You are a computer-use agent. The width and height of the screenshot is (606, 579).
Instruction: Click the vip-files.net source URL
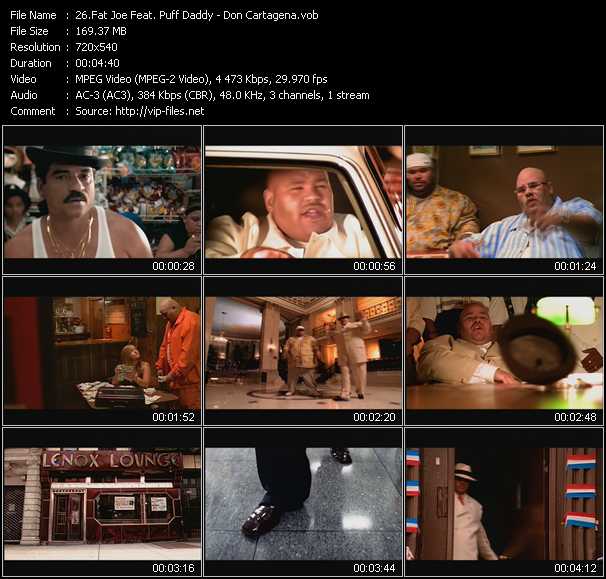pos(160,111)
